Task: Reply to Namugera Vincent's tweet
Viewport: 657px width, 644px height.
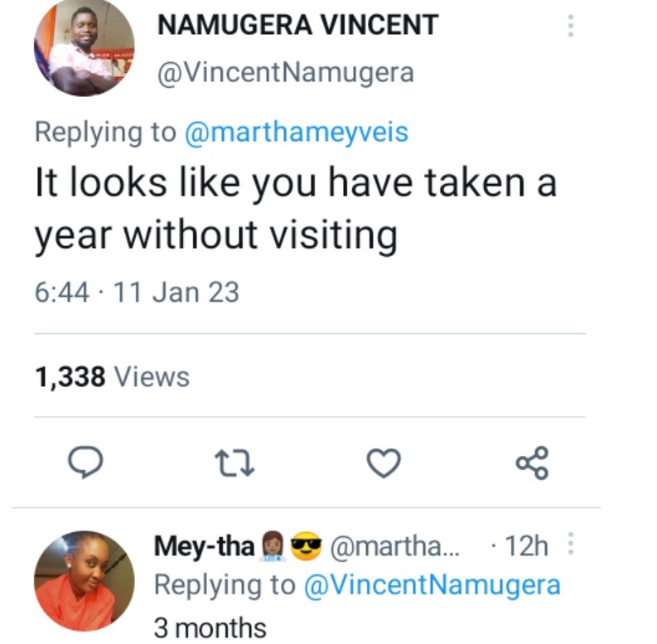Action: 84,462
